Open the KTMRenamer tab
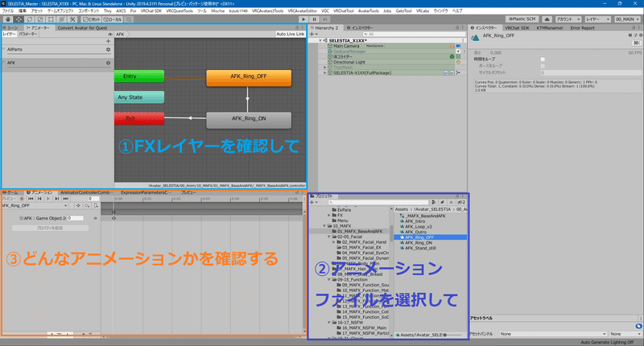 [x=550, y=28]
